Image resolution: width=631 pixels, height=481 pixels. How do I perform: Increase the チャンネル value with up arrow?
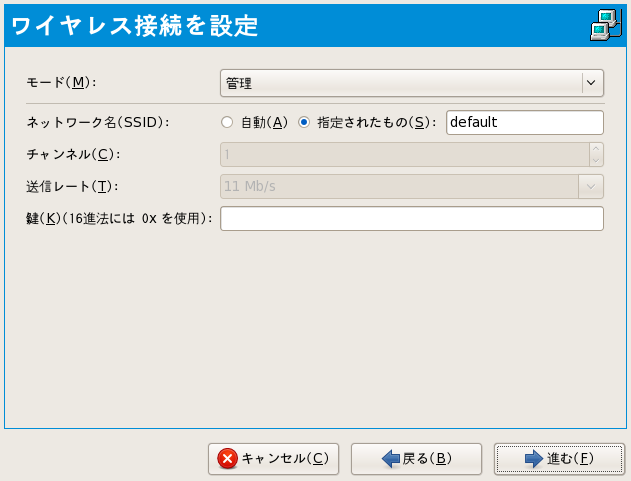pyautogui.click(x=597, y=148)
